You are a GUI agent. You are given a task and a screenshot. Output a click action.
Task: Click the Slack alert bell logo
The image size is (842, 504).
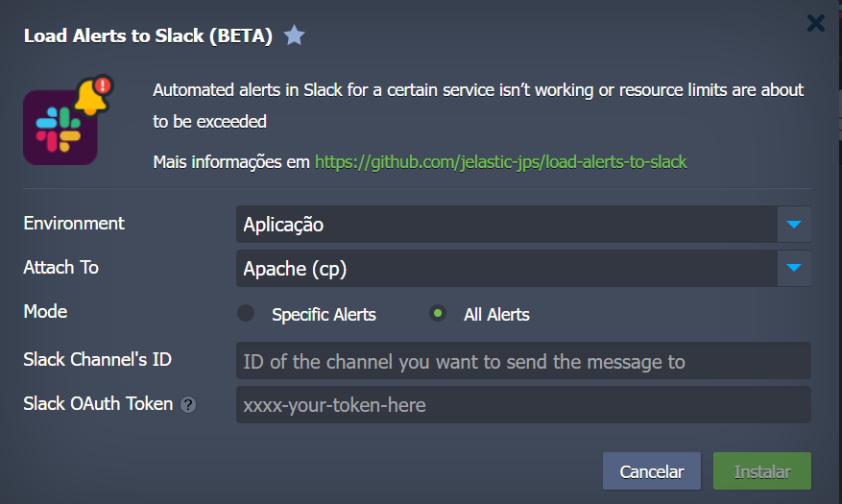(68, 120)
